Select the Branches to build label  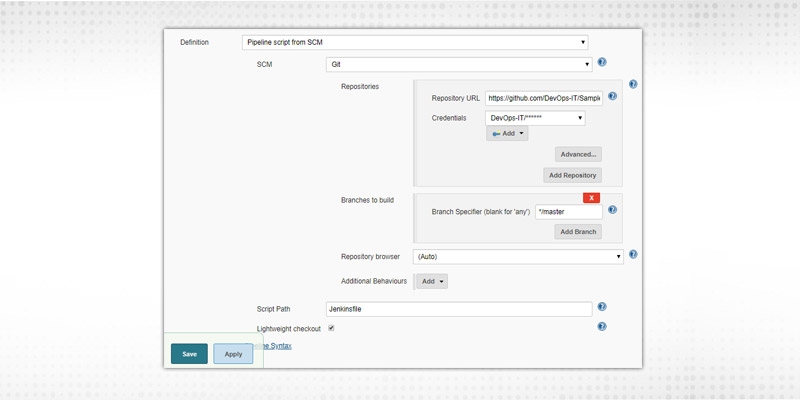pos(367,200)
